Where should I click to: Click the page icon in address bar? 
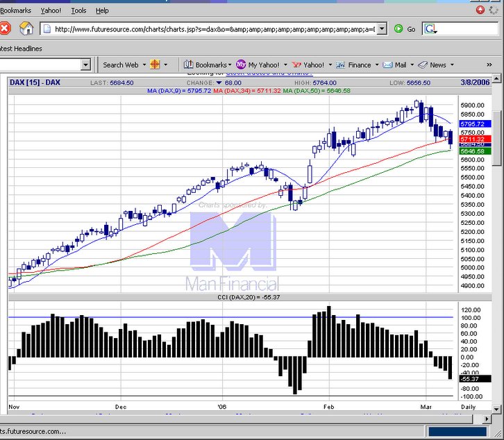tap(47, 29)
